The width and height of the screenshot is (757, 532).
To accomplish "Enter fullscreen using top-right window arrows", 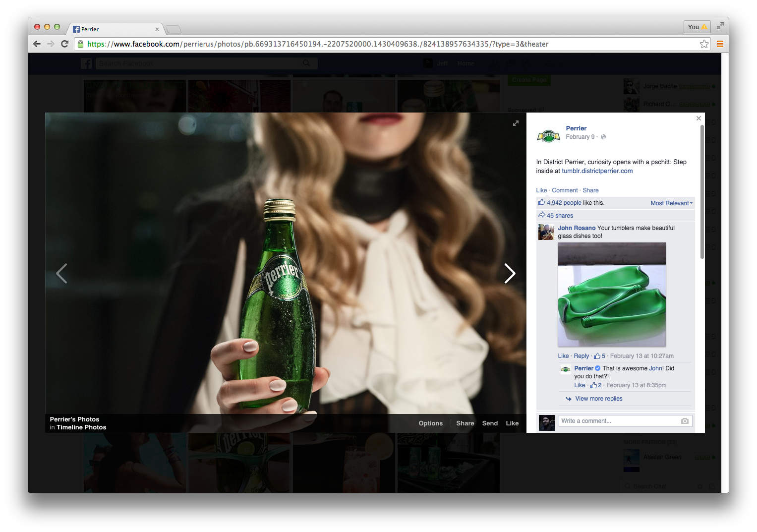I will click(720, 26).
